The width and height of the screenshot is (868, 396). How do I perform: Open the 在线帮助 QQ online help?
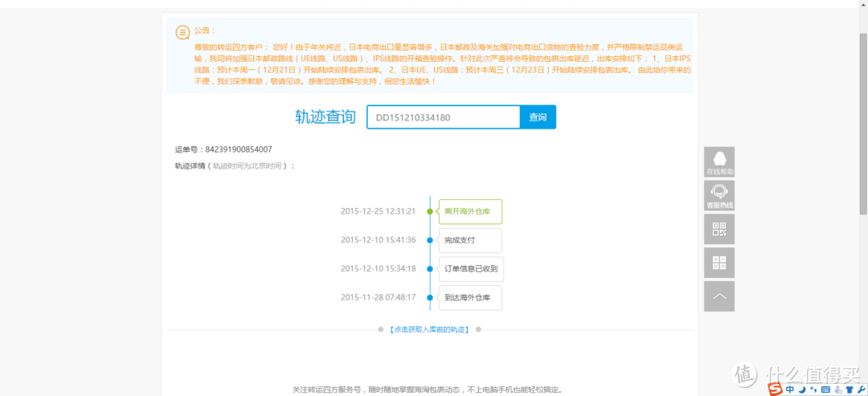tap(719, 162)
